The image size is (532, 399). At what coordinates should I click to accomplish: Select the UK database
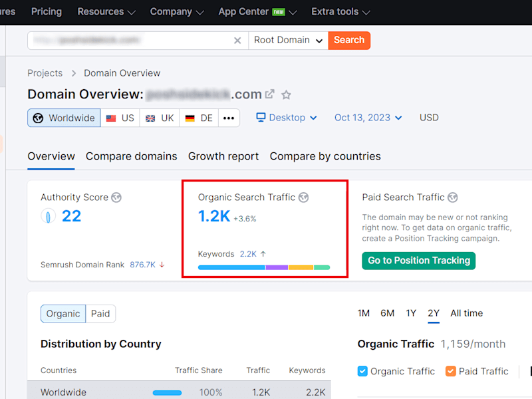point(160,118)
